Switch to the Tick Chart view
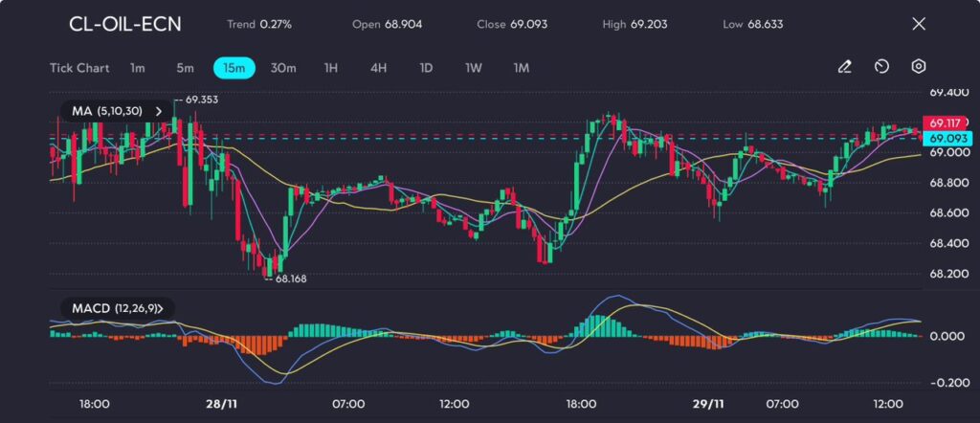Viewport: 980px width, 423px height. [78, 68]
